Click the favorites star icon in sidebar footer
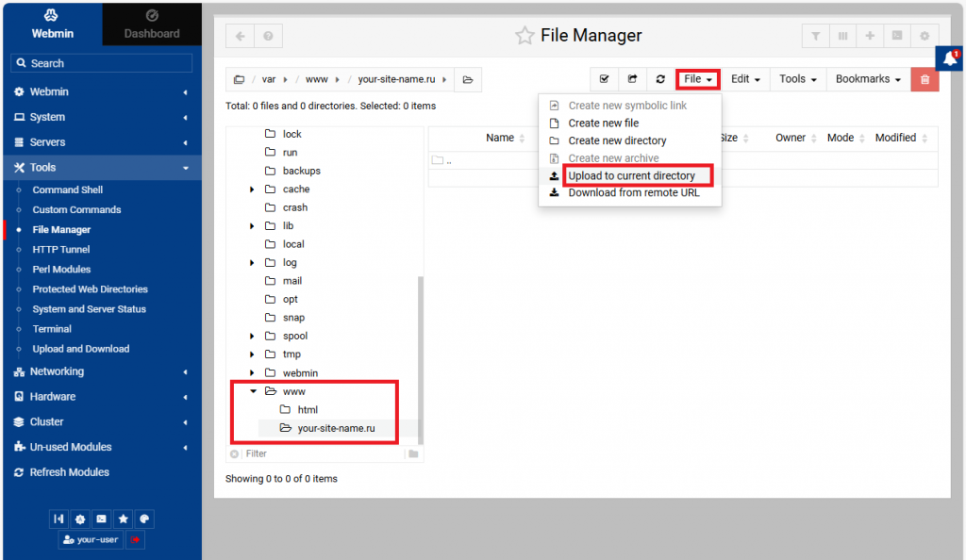 (123, 519)
